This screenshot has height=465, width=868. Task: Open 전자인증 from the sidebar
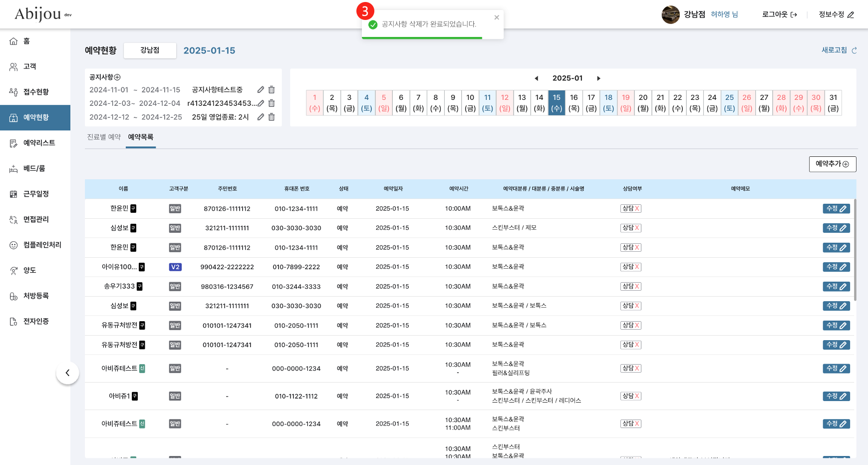click(36, 321)
